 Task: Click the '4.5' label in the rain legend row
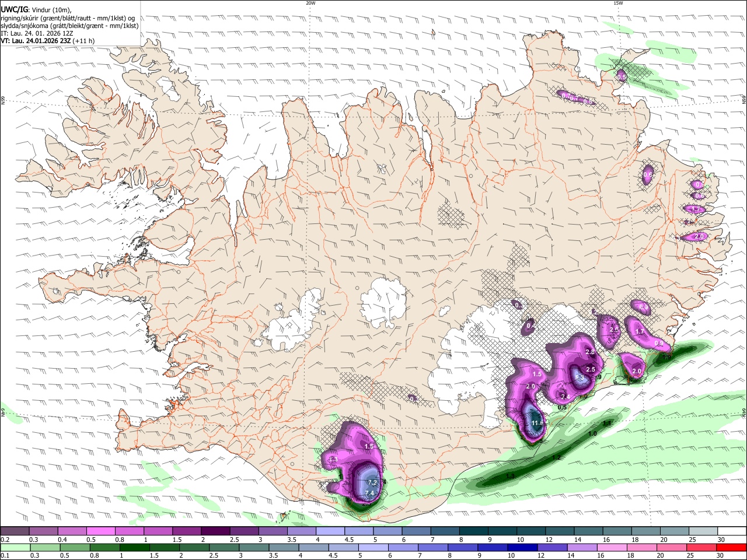[x=333, y=556]
